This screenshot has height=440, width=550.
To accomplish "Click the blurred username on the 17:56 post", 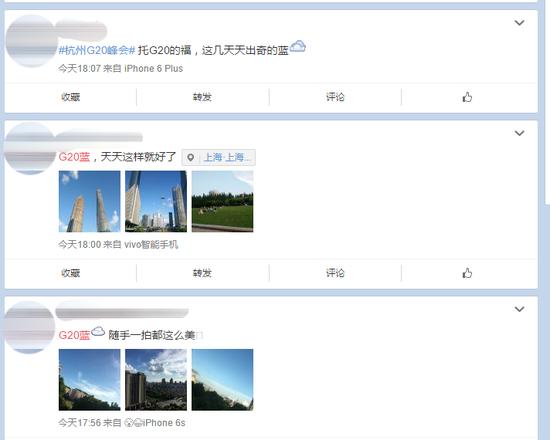I will click(122, 313).
